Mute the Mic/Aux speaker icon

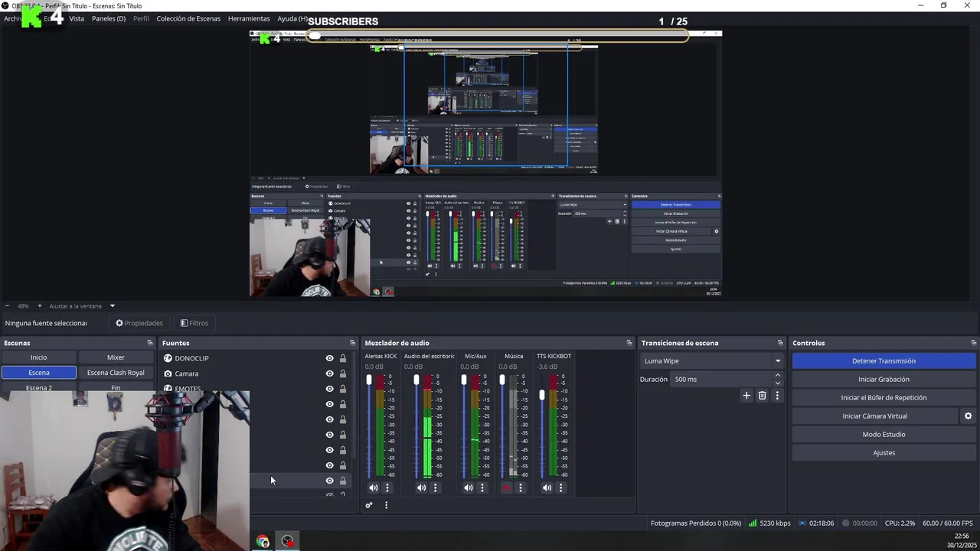469,487
